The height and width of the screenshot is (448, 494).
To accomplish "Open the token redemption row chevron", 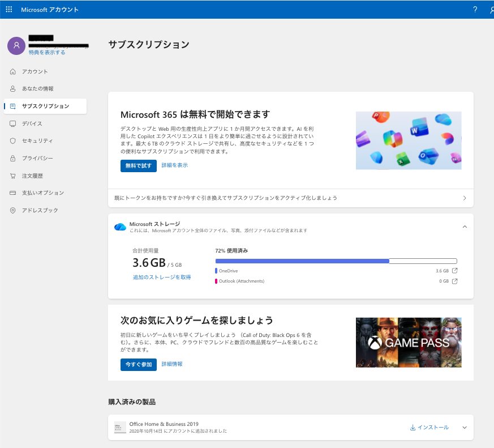I will [x=465, y=198].
